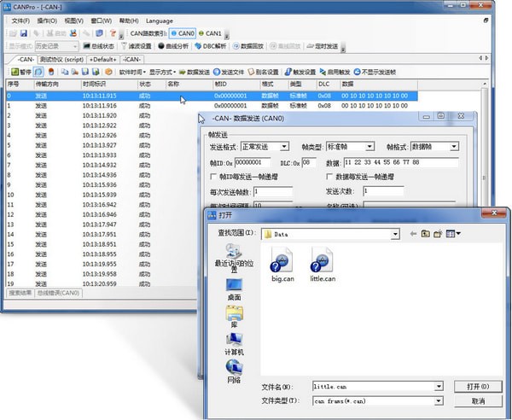Open the 文件(F) menu
512x420 pixels.
[x=20, y=20]
